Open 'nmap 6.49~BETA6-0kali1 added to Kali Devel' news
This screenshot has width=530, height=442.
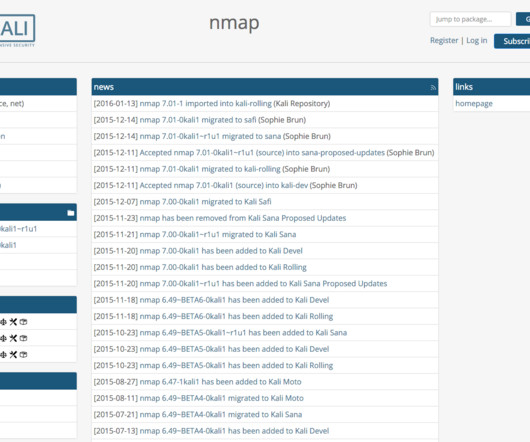[x=234, y=300]
